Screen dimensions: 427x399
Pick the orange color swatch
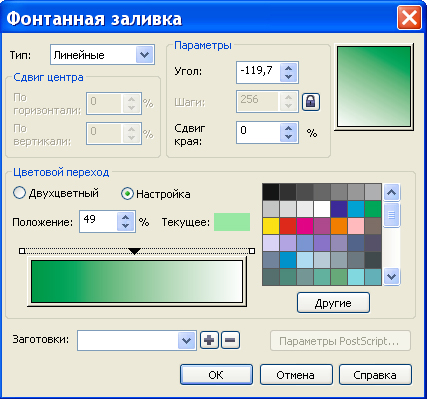[x=339, y=226]
